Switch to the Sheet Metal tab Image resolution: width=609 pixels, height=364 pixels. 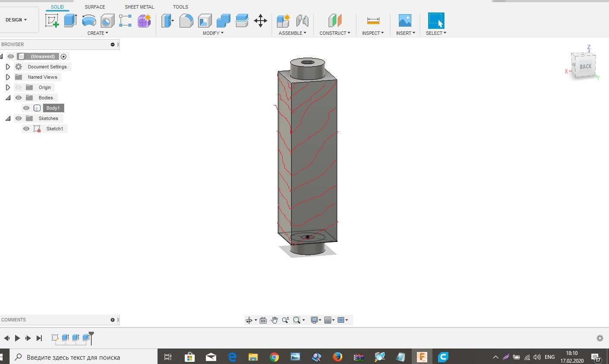(139, 7)
